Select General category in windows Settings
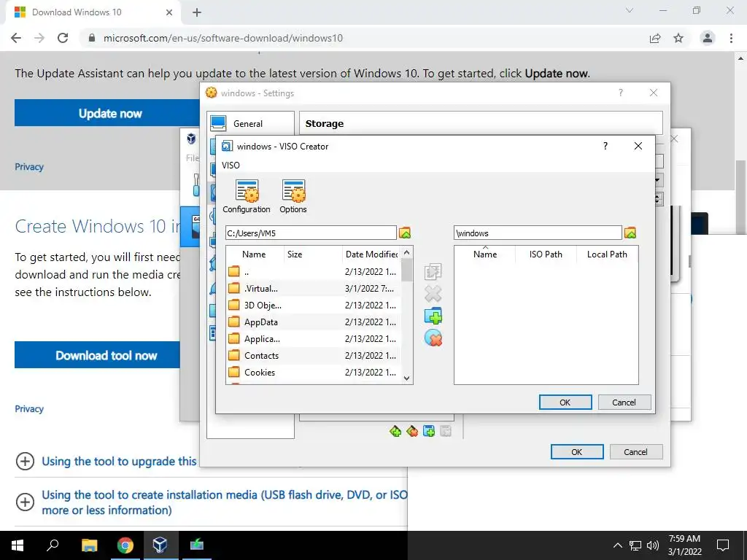The height and width of the screenshot is (560, 747). pos(251,123)
